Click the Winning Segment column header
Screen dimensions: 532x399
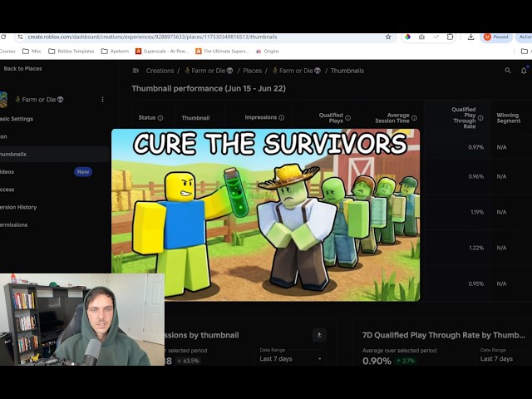[508, 118]
